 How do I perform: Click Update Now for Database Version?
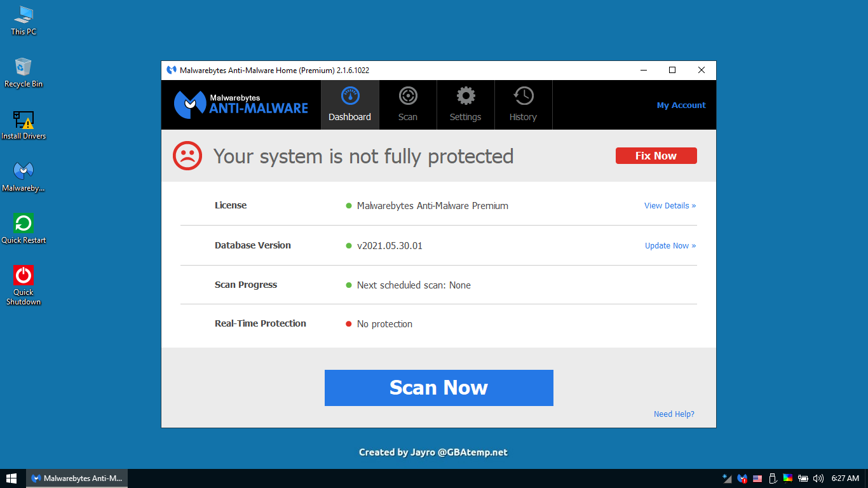click(670, 246)
